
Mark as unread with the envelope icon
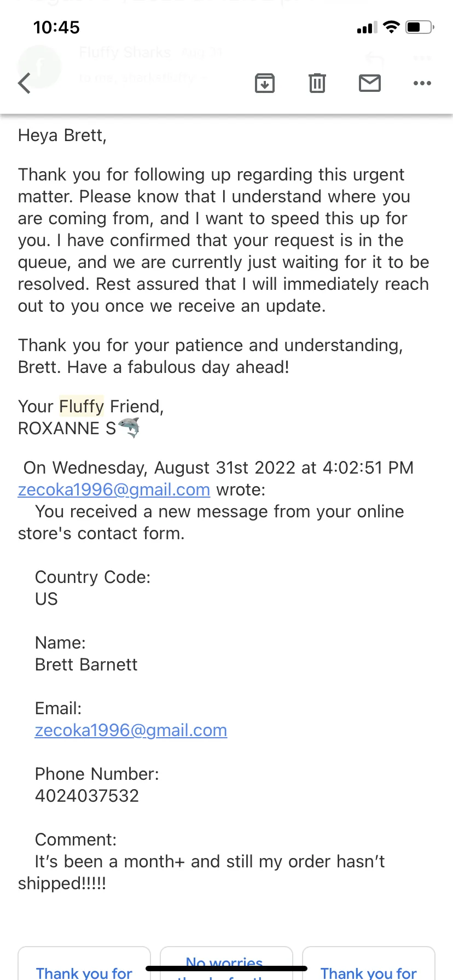coord(370,83)
